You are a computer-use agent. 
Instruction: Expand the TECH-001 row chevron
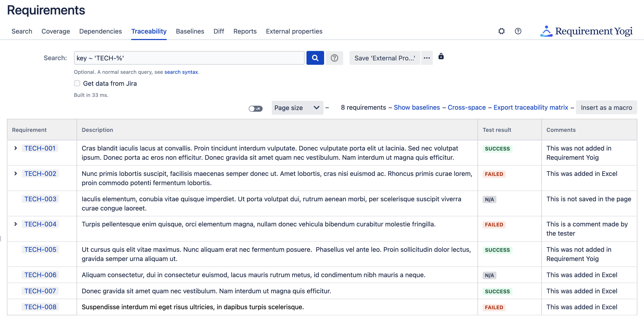click(16, 148)
